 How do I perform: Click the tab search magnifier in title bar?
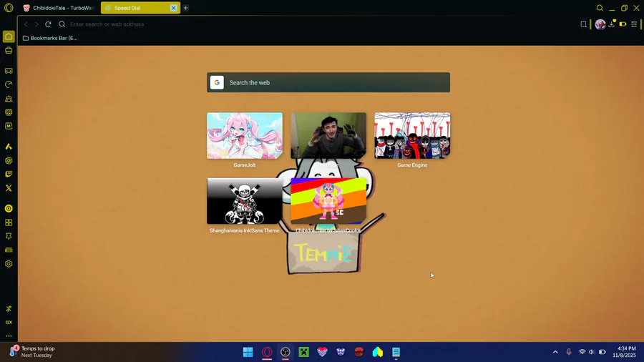point(600,8)
